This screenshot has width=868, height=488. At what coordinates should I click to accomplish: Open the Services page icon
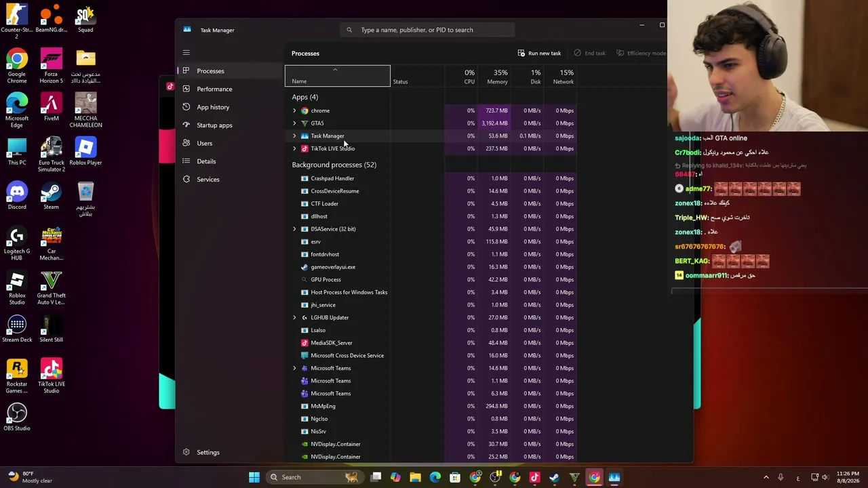click(x=186, y=180)
